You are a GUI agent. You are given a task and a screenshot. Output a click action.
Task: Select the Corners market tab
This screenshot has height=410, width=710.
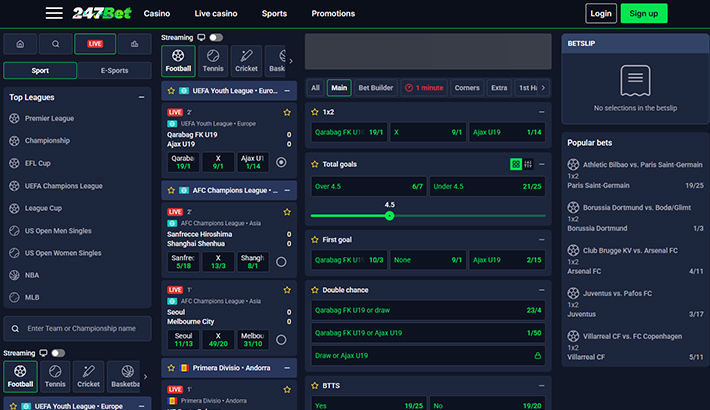coord(467,88)
